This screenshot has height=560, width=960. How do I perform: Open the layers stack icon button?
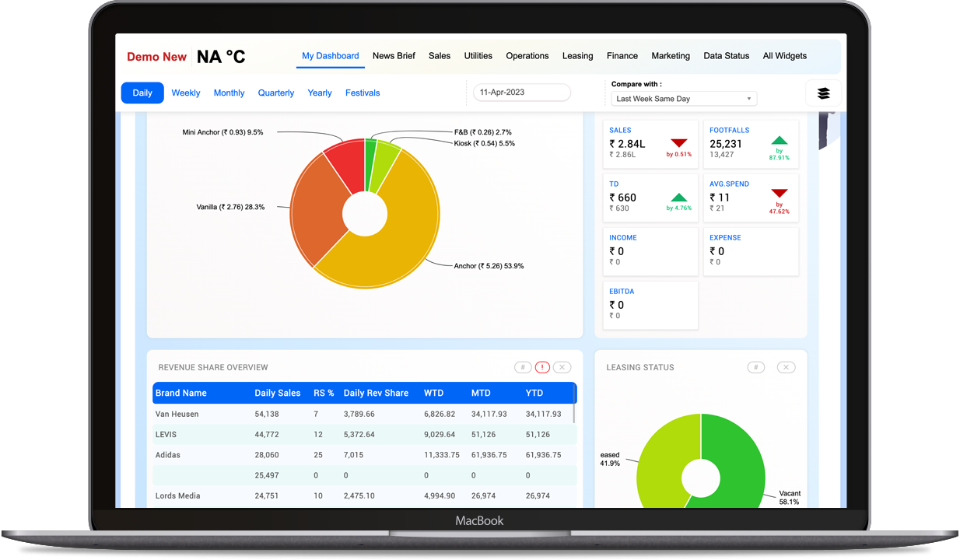pos(823,93)
